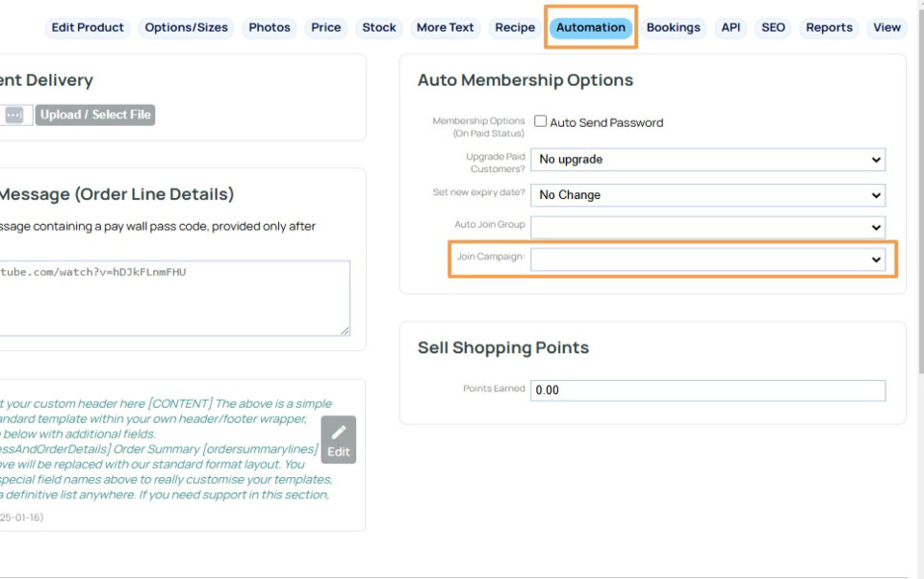The width and height of the screenshot is (924, 579).
Task: Open the Auto Join Group dropdown
Action: (x=707, y=228)
